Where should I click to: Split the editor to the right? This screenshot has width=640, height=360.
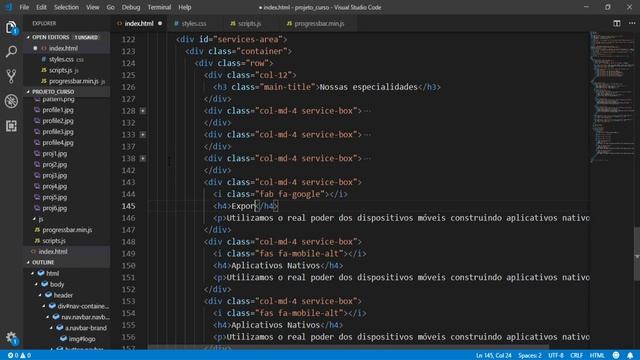pyautogui.click(x=617, y=23)
